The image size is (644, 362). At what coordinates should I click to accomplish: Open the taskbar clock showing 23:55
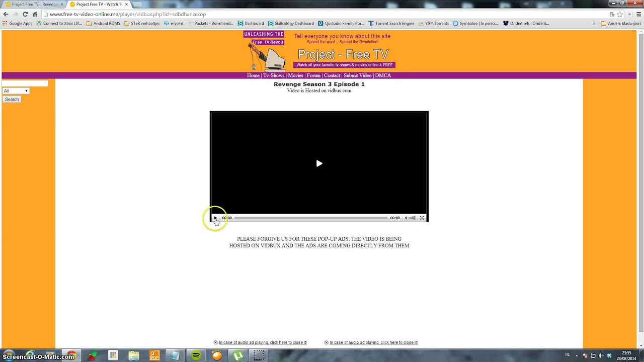(626, 355)
